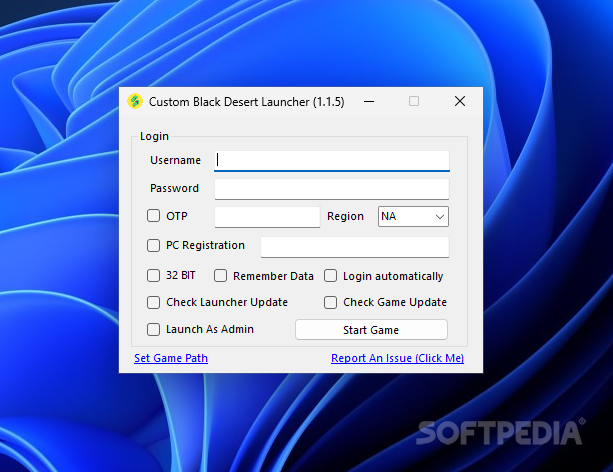The image size is (613, 472).
Task: Enable Remember Data option
Action: (220, 276)
